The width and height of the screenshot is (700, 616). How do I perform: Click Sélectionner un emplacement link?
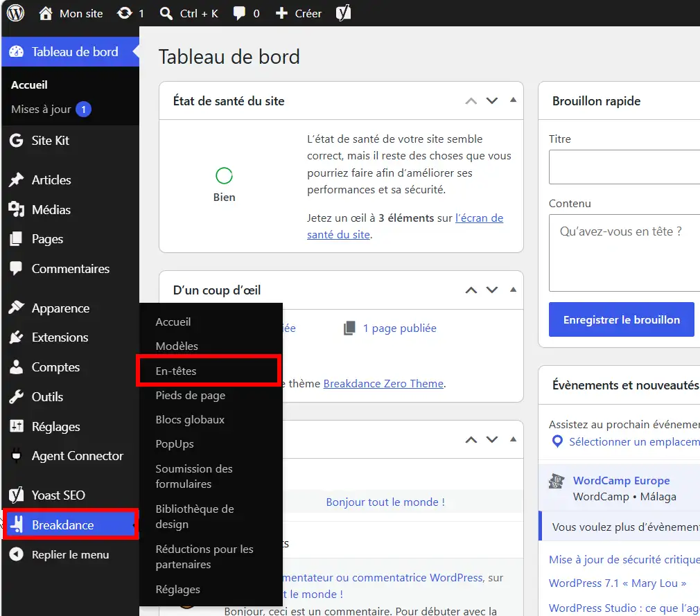tap(634, 441)
